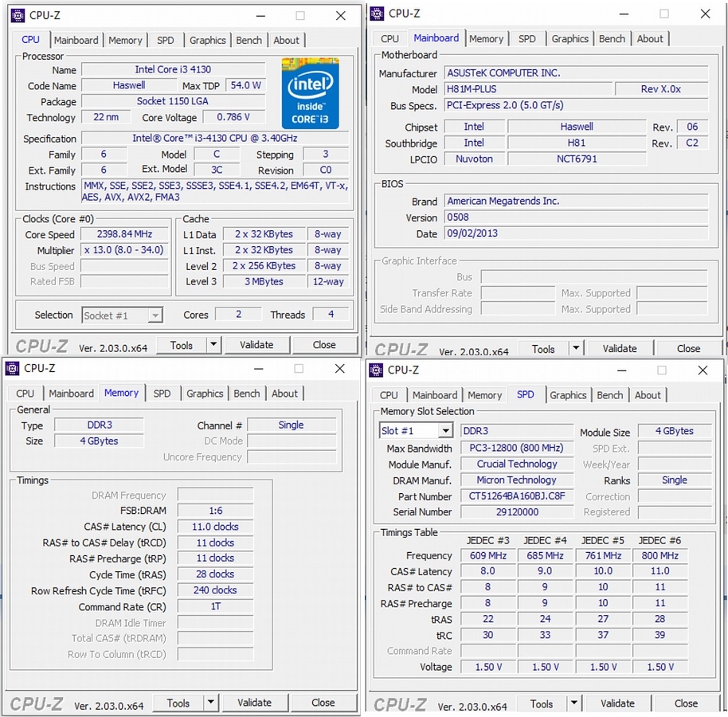Open the Tools dropdown arrow in the Memory window
The height and width of the screenshot is (717, 728).
point(211,702)
